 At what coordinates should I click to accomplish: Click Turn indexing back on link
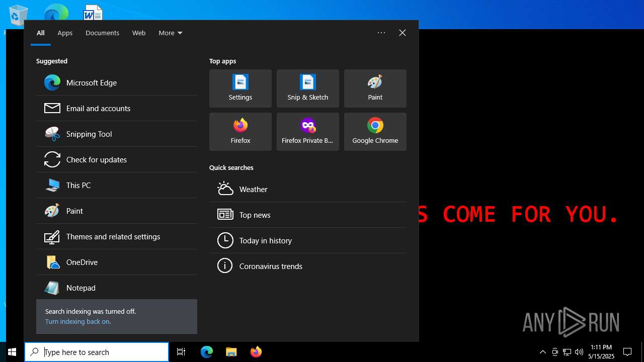tap(78, 321)
